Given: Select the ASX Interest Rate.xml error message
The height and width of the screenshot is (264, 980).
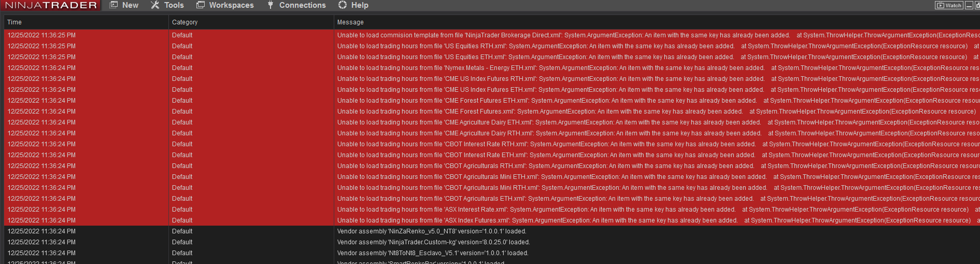Looking at the screenshot, I should click(658, 210).
